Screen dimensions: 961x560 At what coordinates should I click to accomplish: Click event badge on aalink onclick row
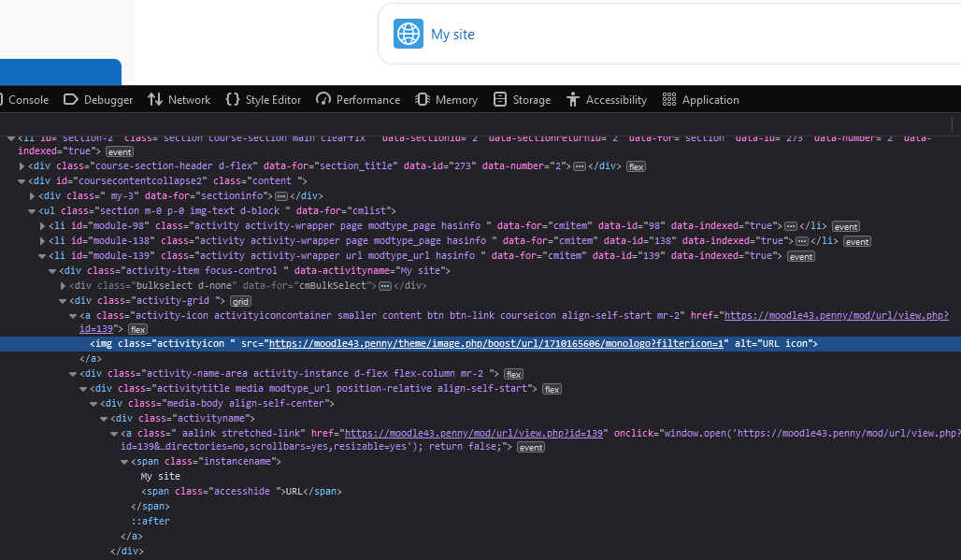[531, 447]
